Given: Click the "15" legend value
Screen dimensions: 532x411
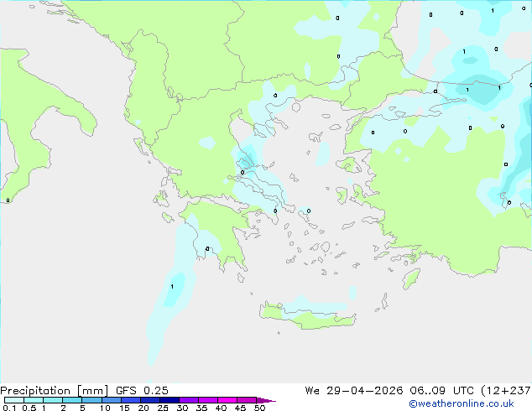Looking at the screenshot, I should (x=124, y=408).
